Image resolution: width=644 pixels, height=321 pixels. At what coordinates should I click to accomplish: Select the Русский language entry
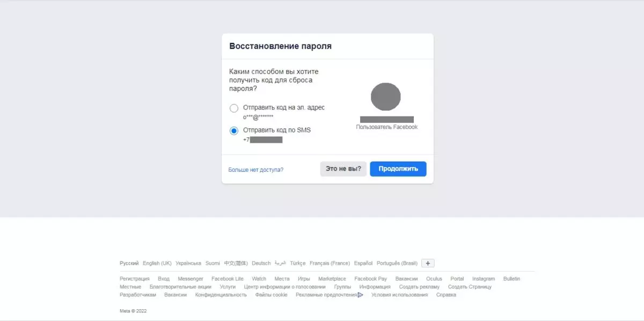(x=129, y=263)
